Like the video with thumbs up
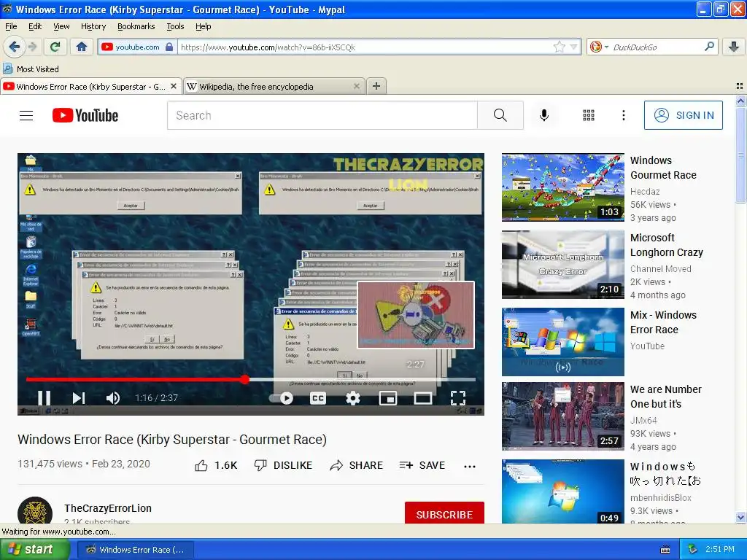Viewport: 747px width, 560px height. [216, 465]
